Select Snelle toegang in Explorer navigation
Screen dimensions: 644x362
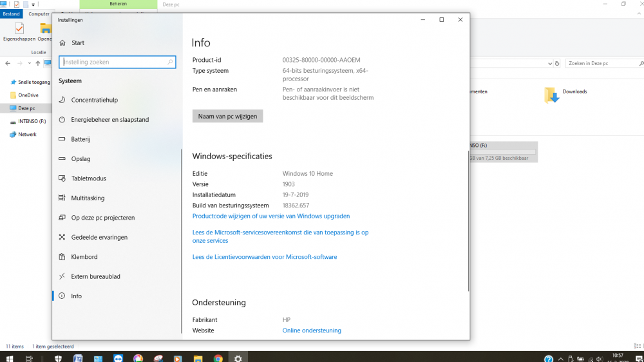point(30,82)
